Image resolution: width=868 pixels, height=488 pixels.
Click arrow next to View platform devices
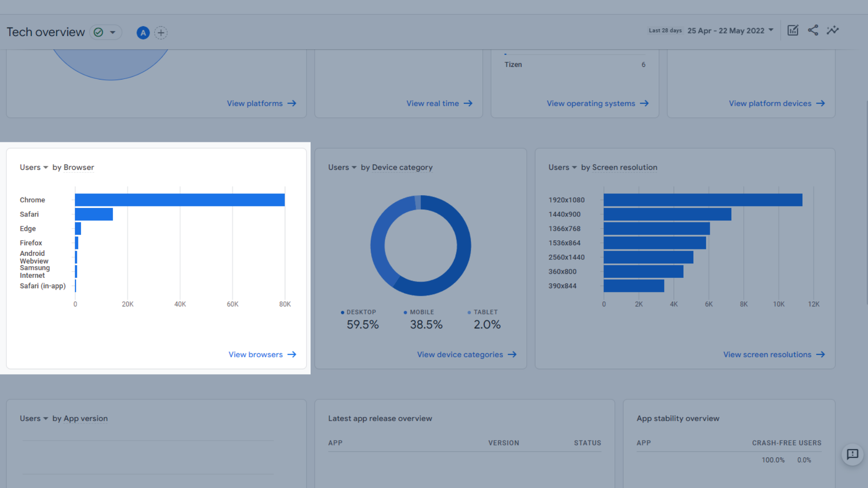821,103
